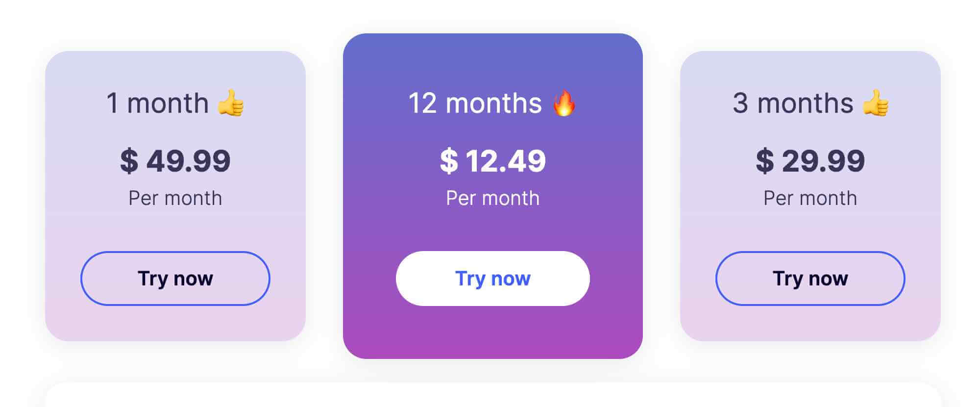Click the white panel below pricing cards
The image size is (980, 407).
tap(493, 395)
